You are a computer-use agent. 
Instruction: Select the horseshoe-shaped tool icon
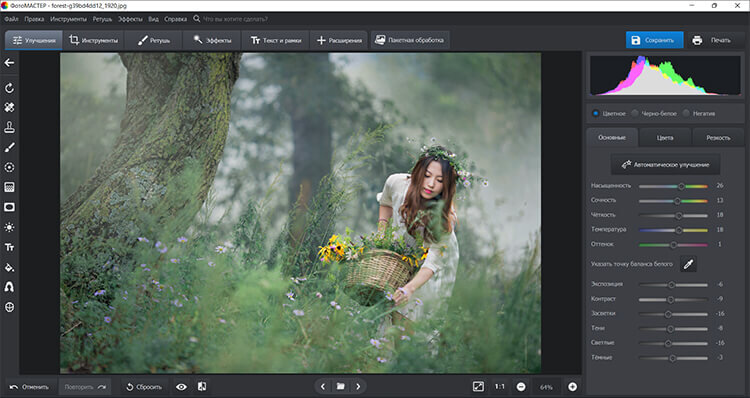pos(9,287)
